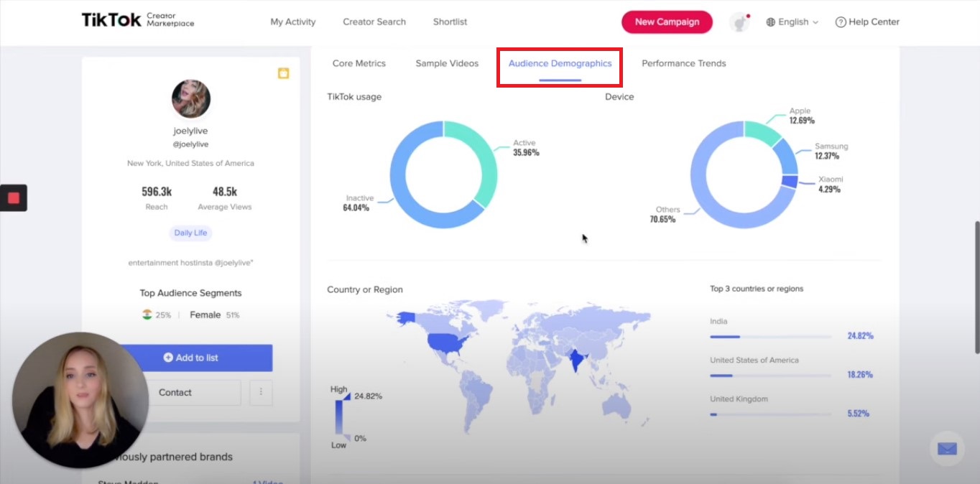980x484 pixels.
Task: Click the Apple segment of Device chart
Action: point(762,131)
